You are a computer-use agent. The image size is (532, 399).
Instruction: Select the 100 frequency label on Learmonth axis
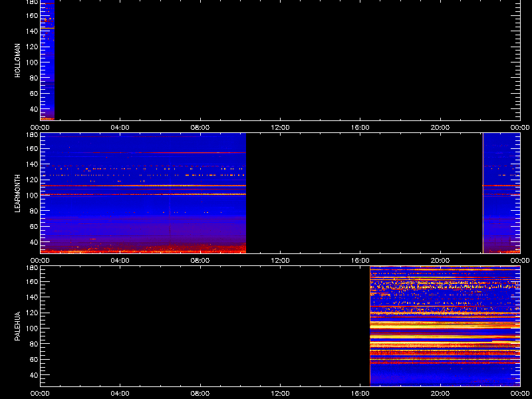pos(32,196)
